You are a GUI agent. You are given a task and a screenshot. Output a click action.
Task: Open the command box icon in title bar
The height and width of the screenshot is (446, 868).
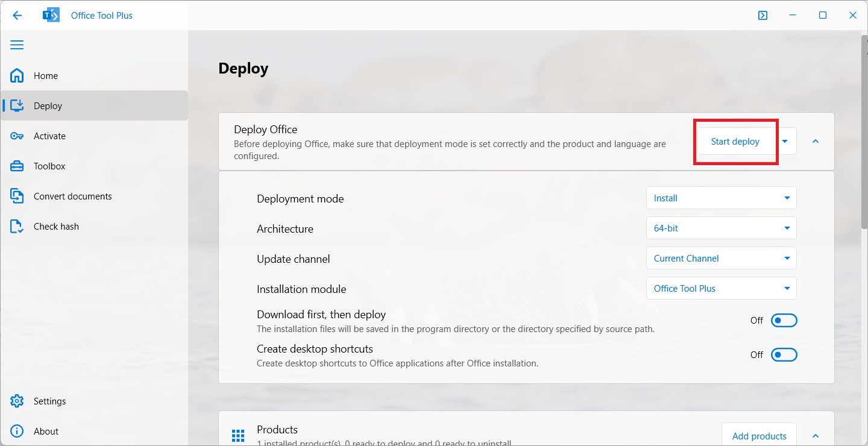click(763, 16)
